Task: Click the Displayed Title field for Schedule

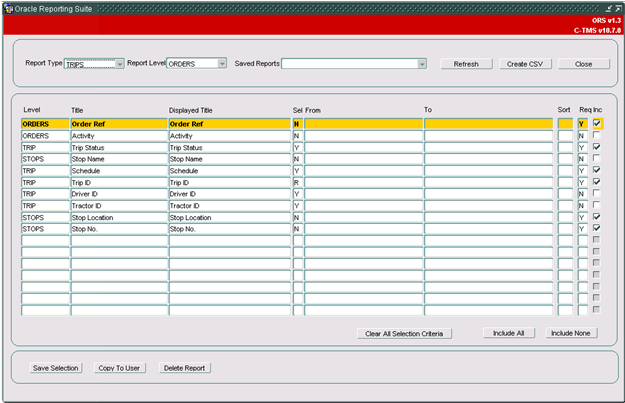Action: 229,171
